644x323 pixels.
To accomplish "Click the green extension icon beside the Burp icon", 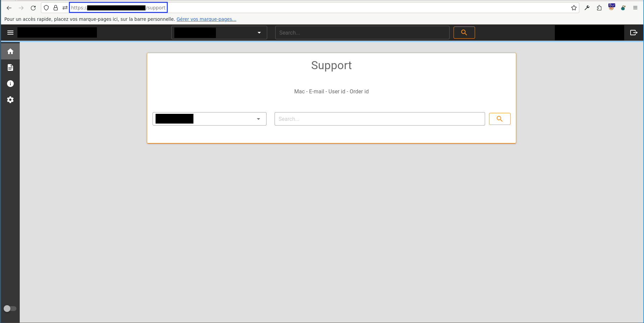I will click(623, 8).
